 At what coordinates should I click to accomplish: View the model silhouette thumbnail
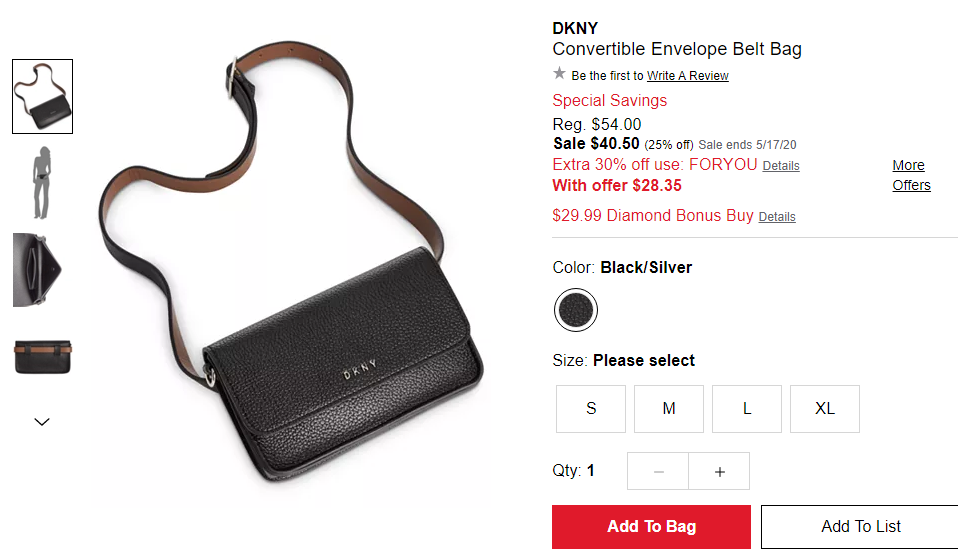42,183
